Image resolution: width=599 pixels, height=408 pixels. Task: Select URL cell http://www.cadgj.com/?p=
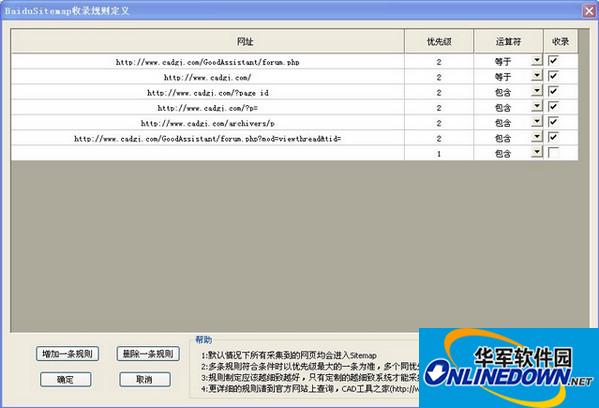207,108
